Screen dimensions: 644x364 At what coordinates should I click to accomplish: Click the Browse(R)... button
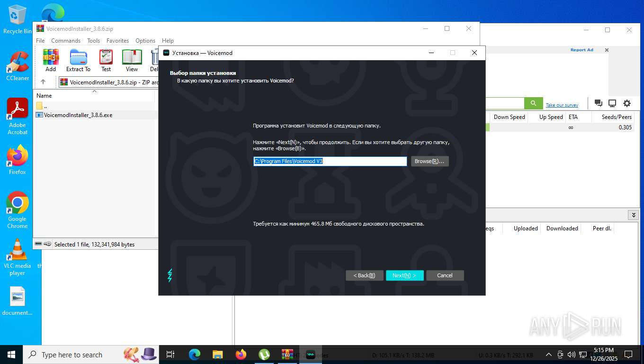click(x=429, y=161)
